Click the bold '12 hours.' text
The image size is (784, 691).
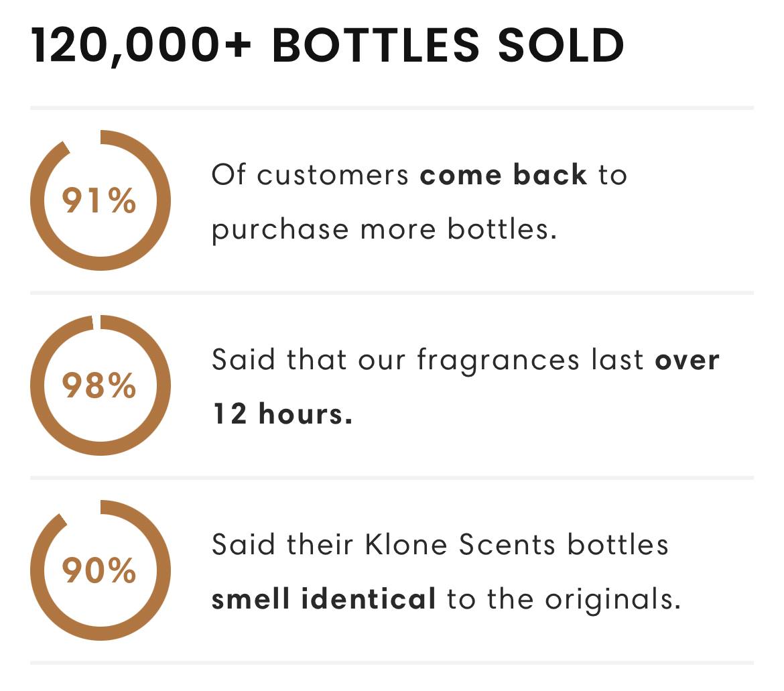[283, 414]
